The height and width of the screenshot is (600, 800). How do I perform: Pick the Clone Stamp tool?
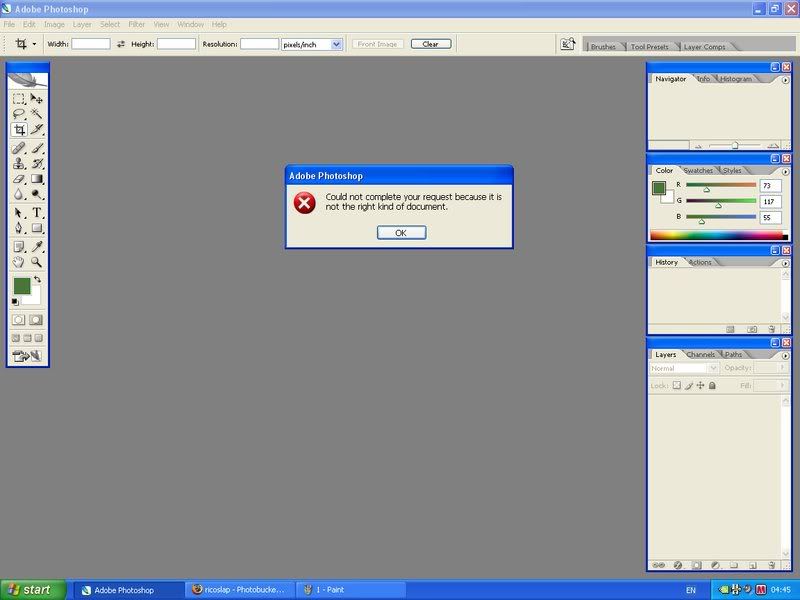[x=19, y=163]
